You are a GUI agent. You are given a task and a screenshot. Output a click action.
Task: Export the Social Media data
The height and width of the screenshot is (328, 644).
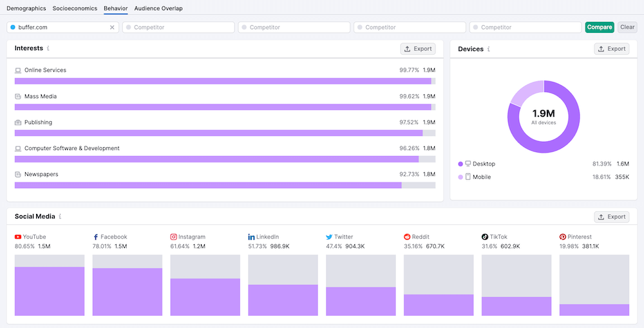[611, 217]
